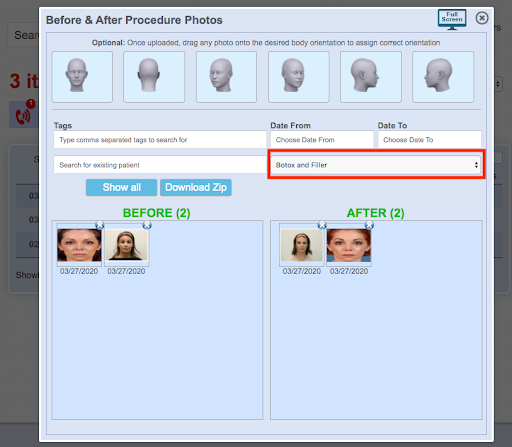
Task: Select front-facing head orientation icon
Action: [x=82, y=77]
